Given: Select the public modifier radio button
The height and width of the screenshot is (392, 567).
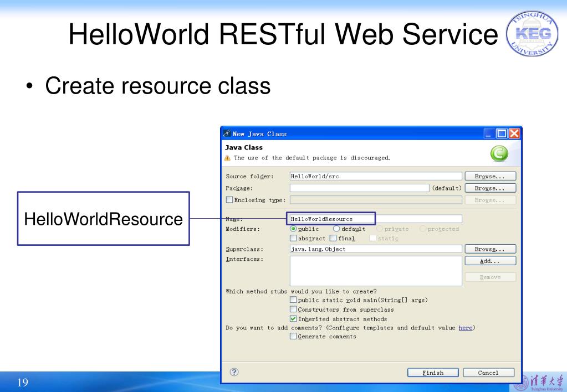Looking at the screenshot, I should click(x=293, y=229).
